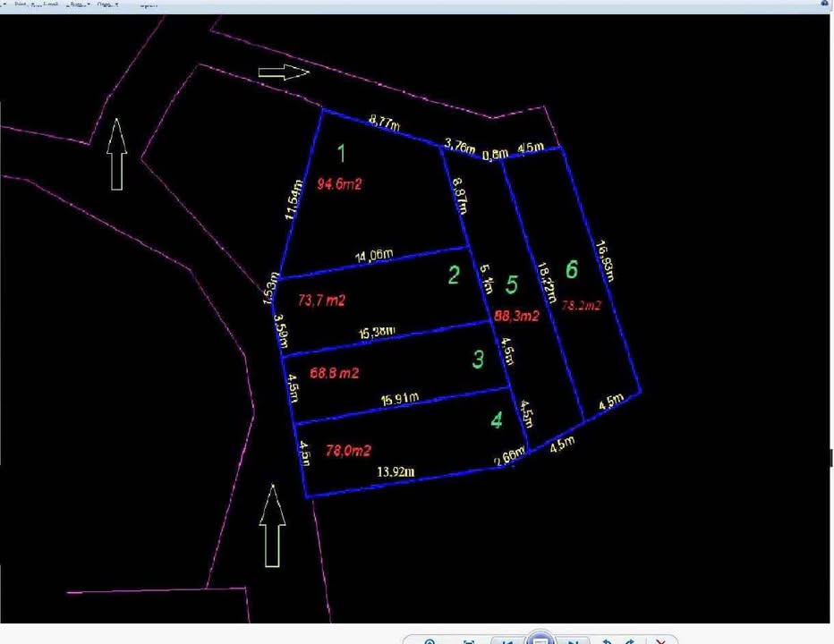Expand the Burn dropdown menu
834x644 pixels.
pyautogui.click(x=79, y=4)
